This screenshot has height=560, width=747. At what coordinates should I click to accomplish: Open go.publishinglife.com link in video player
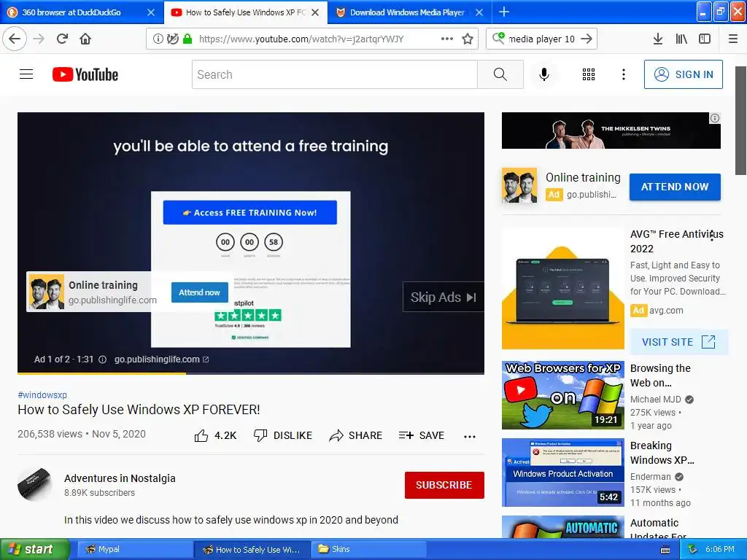pos(161,359)
